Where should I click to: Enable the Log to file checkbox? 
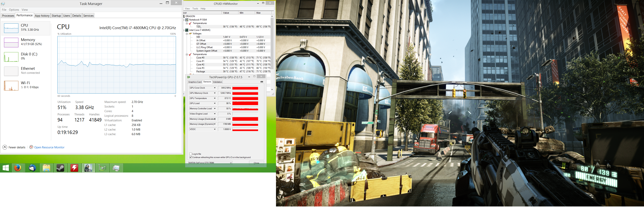[191, 154]
